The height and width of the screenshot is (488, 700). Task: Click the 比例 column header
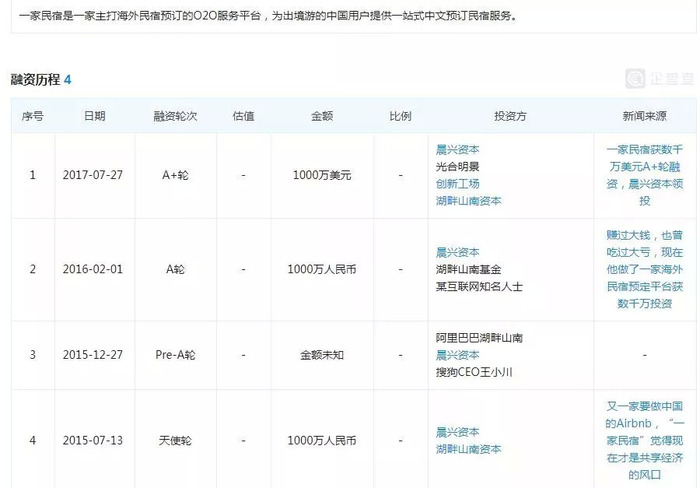400,116
